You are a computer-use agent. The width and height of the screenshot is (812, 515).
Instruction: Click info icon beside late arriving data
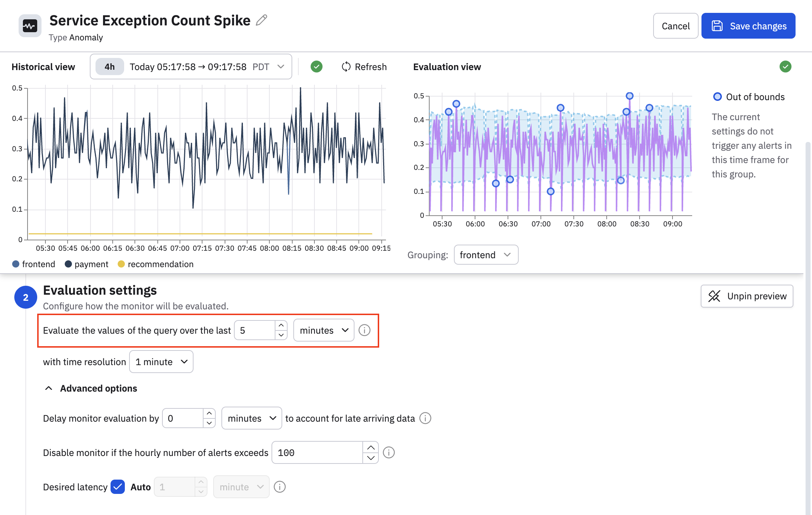[425, 418]
